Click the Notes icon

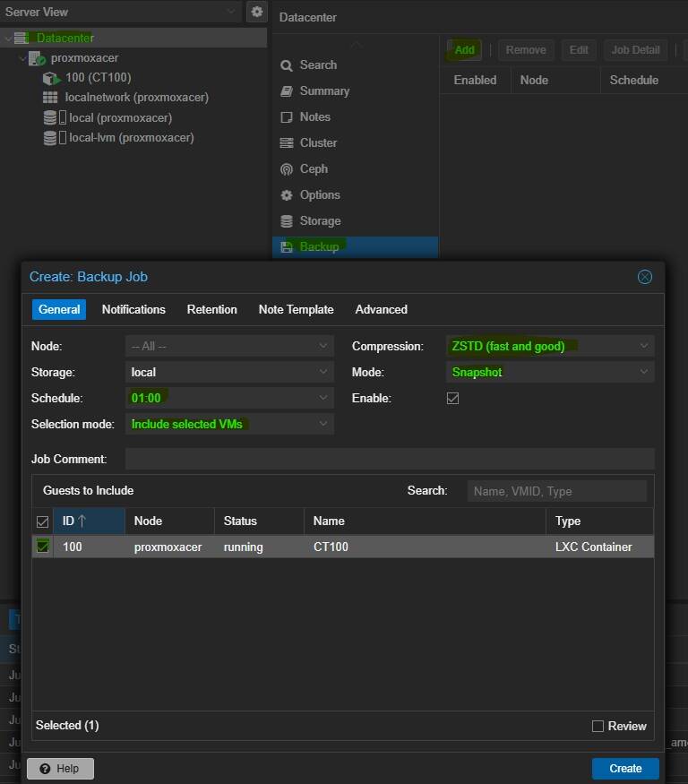tap(287, 117)
